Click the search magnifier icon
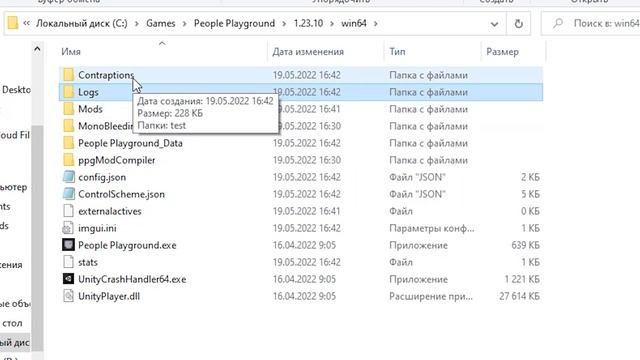The image size is (640, 360). [x=558, y=24]
